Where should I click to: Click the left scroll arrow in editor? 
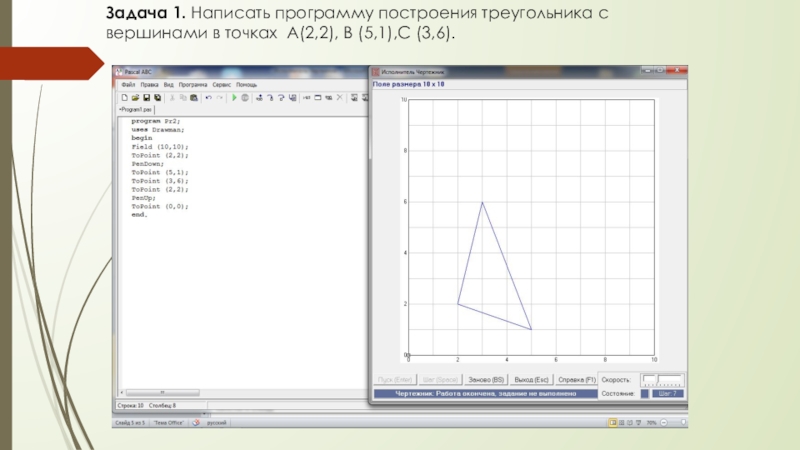click(x=121, y=393)
